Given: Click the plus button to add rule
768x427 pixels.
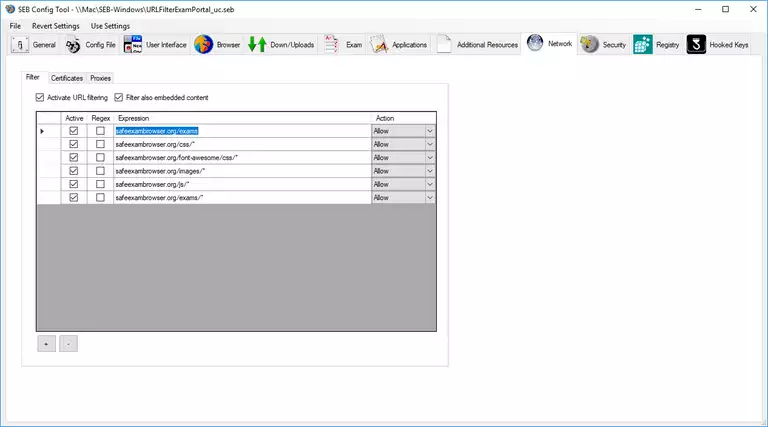Looking at the screenshot, I should click(x=46, y=344).
